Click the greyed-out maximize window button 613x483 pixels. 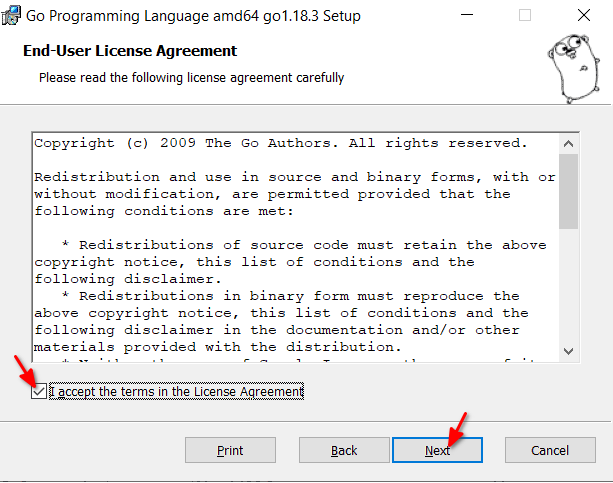(x=525, y=16)
